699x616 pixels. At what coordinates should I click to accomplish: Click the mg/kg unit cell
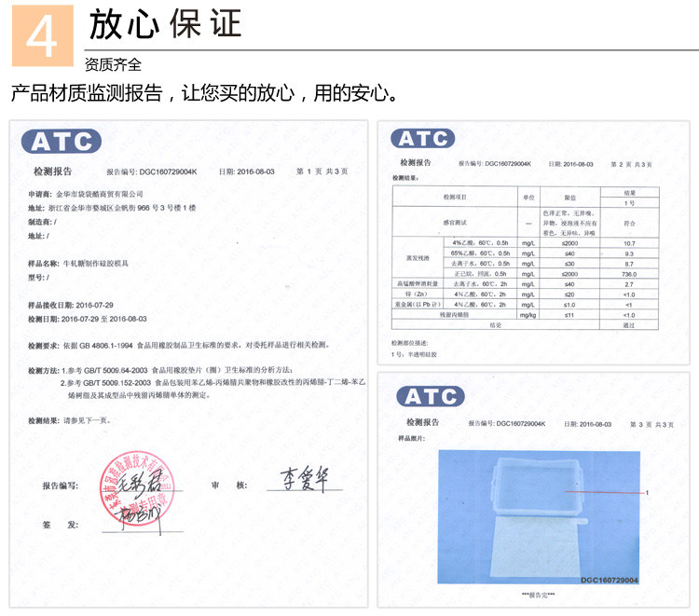[528, 315]
